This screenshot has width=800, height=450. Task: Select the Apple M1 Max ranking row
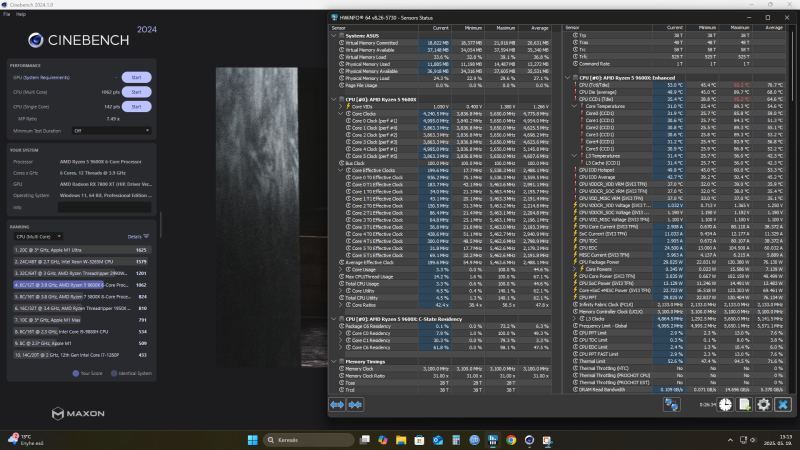pos(82,320)
